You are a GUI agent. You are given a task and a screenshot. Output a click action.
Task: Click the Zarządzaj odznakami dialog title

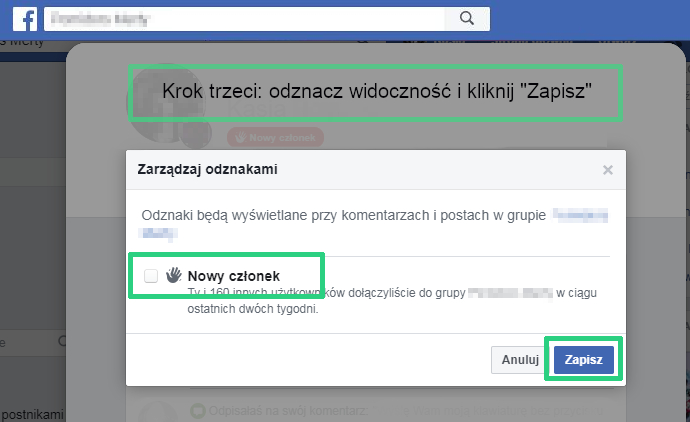(207, 169)
